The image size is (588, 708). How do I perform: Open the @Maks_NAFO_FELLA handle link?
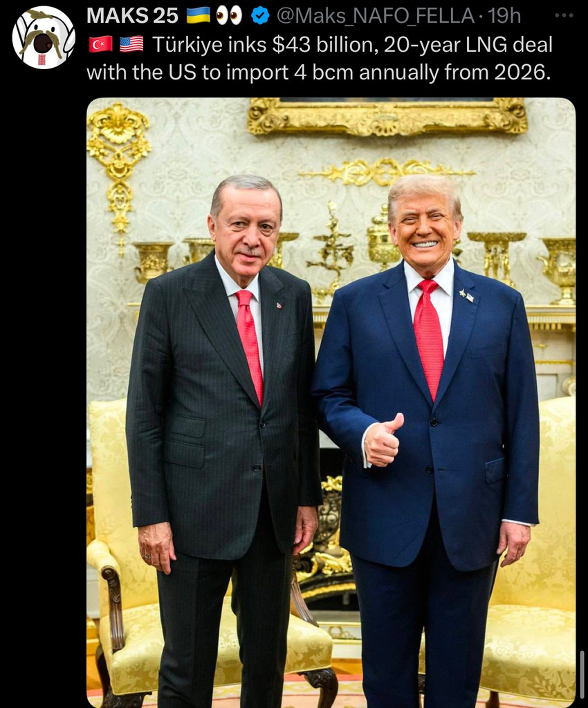click(x=375, y=17)
